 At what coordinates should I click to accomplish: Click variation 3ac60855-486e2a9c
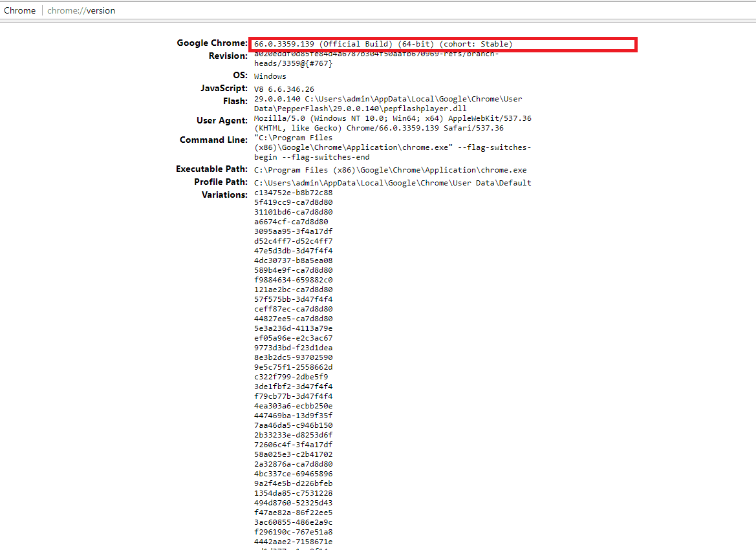point(293,522)
